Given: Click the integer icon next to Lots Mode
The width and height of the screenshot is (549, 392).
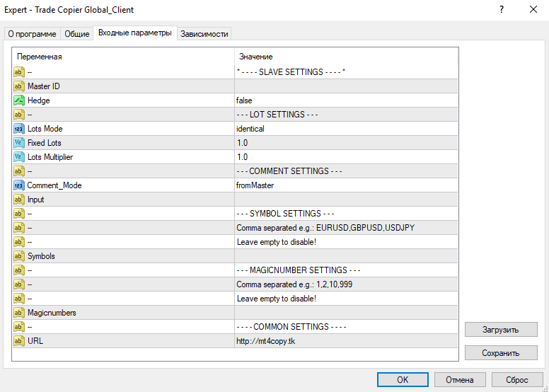Looking at the screenshot, I should tap(19, 129).
